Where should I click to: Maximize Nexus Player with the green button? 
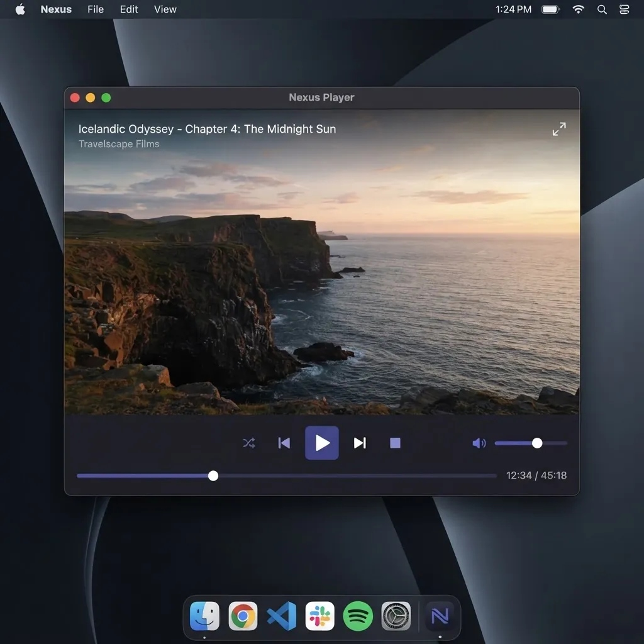tap(106, 97)
